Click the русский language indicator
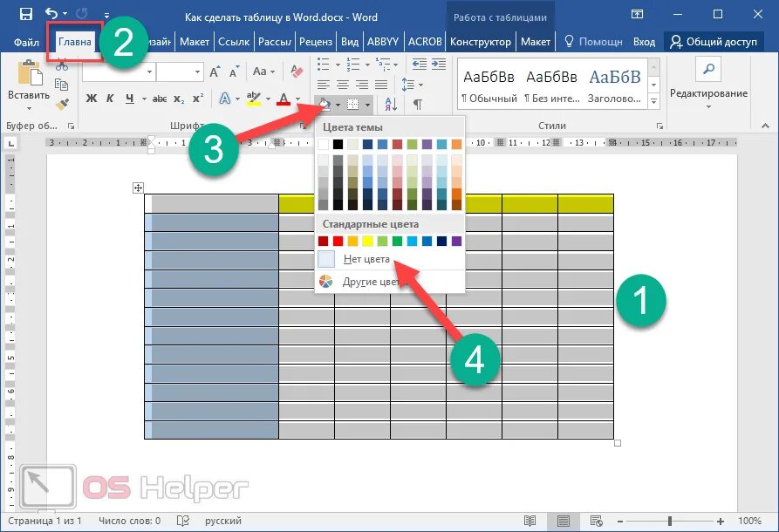 pyautogui.click(x=223, y=521)
